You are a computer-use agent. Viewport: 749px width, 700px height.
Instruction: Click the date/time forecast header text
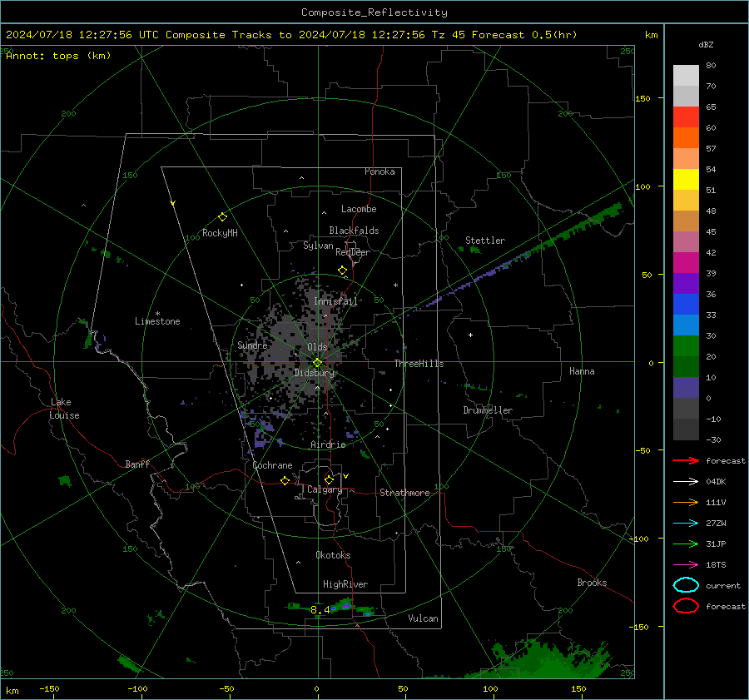tap(291, 35)
